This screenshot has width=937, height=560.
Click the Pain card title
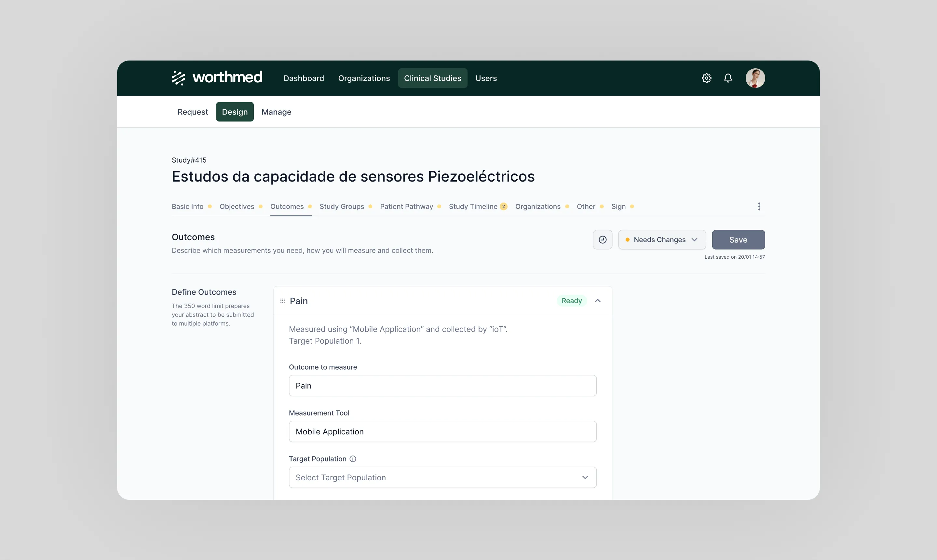[299, 301]
